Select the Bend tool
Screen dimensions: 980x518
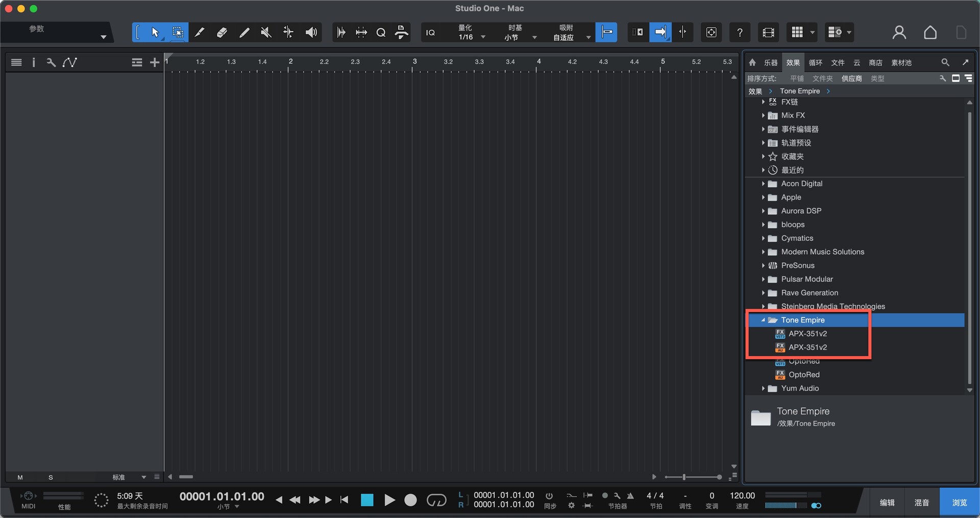(x=288, y=33)
